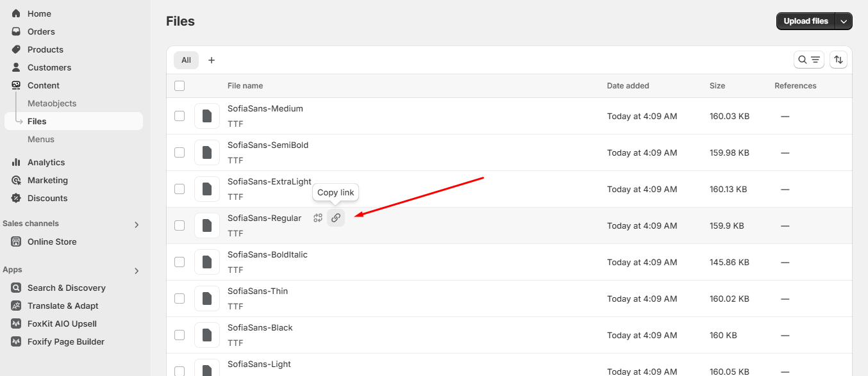The width and height of the screenshot is (868, 376).
Task: Click the 160.13 KB size value
Action: tap(728, 189)
